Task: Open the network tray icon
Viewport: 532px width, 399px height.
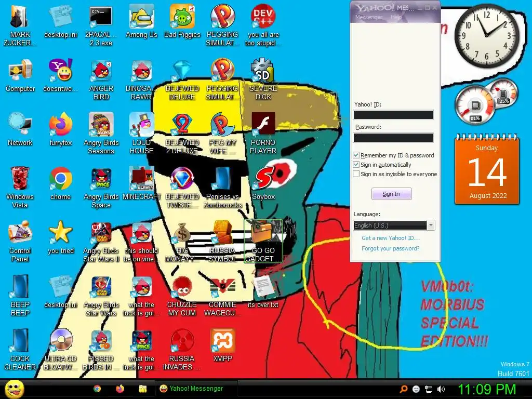Action: pyautogui.click(x=429, y=389)
